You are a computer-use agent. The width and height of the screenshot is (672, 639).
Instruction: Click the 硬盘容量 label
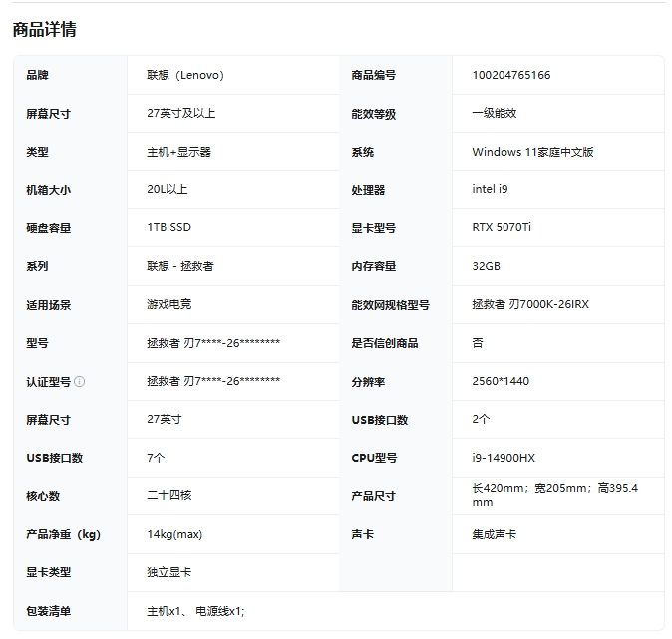(49, 228)
